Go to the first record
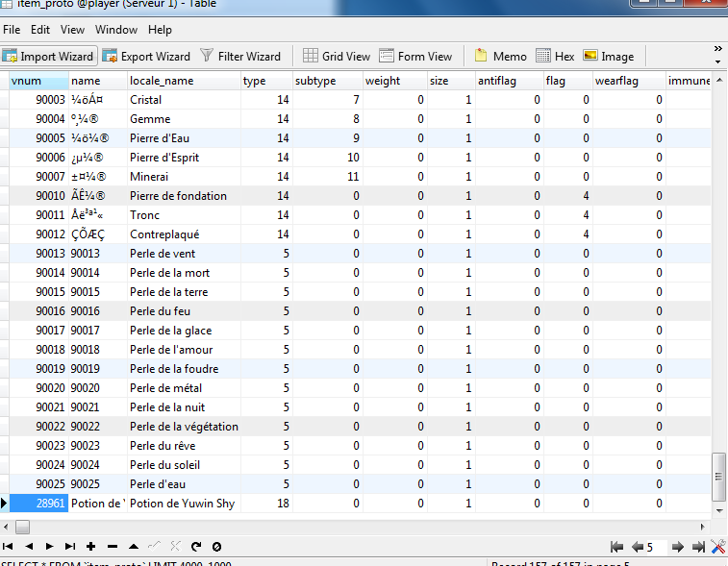728x566 pixels. [x=8, y=547]
